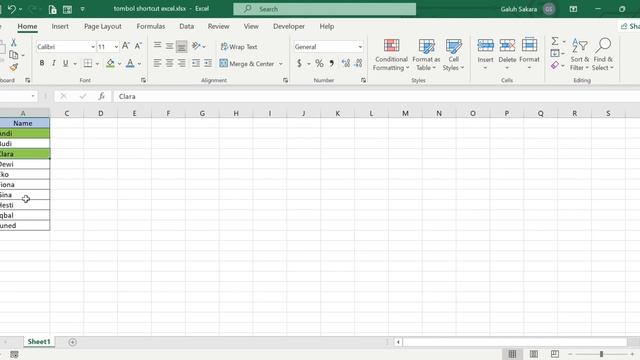Screen dimensions: 640x360
Task: Select Middle Align icon
Action: click(x=169, y=46)
